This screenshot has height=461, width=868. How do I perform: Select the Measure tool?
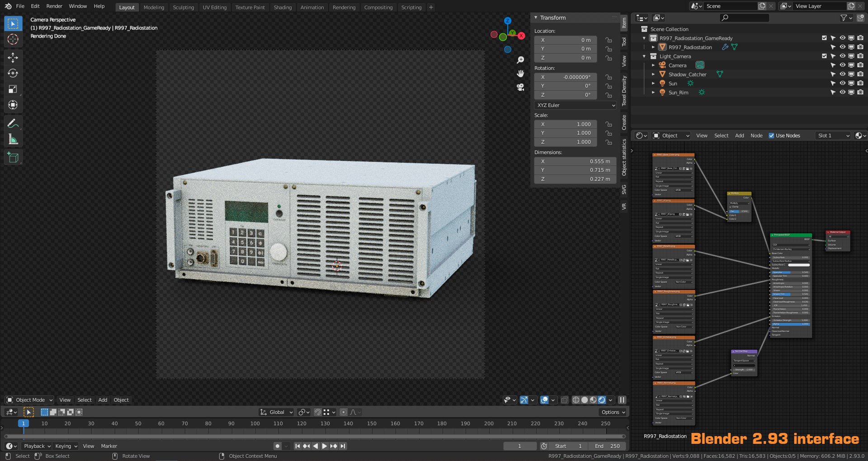pyautogui.click(x=13, y=140)
